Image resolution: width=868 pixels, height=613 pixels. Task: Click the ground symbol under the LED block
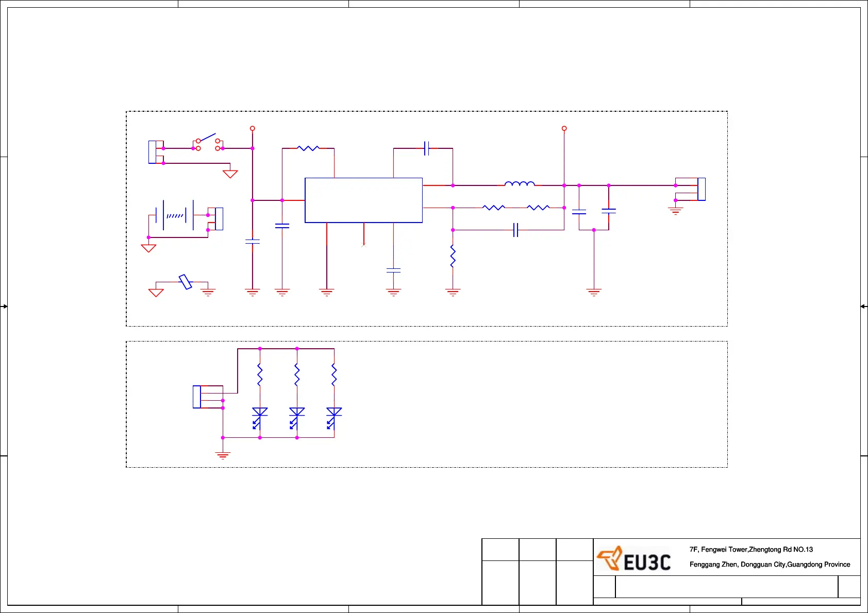point(223,455)
